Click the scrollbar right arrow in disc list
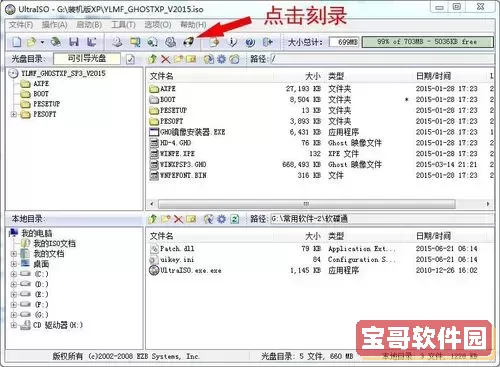Screen dimensions: 500x367 tap(488, 204)
